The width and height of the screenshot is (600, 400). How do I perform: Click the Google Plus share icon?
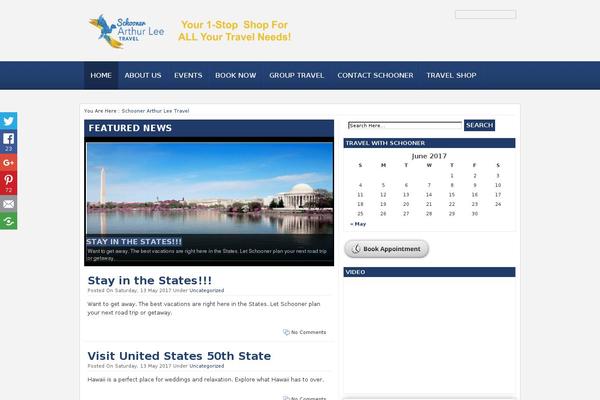[8, 163]
